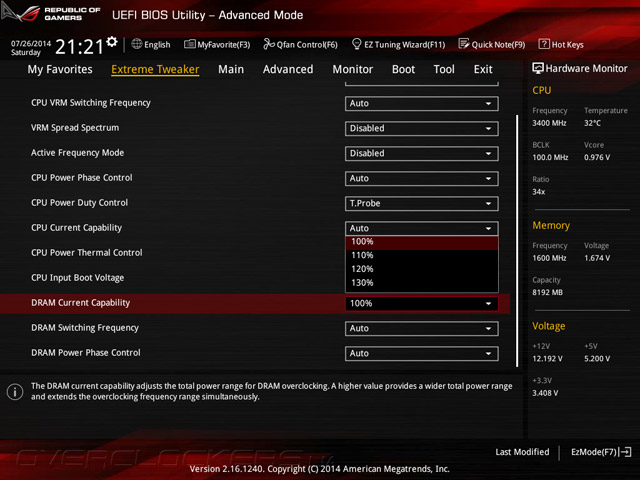Click the EZ Tuning Wizard bulb icon
The height and width of the screenshot is (480, 640).
click(x=356, y=44)
